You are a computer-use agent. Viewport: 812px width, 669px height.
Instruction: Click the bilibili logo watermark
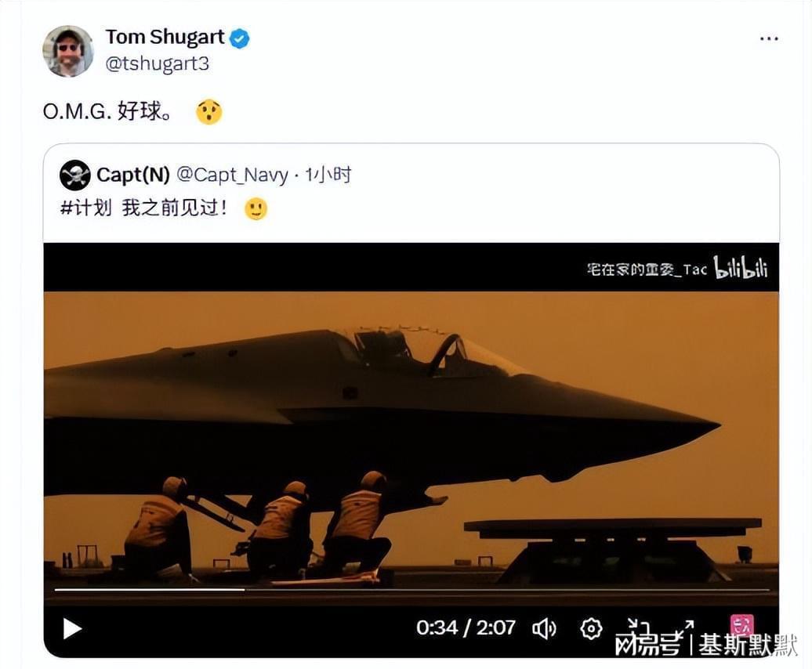tap(741, 267)
